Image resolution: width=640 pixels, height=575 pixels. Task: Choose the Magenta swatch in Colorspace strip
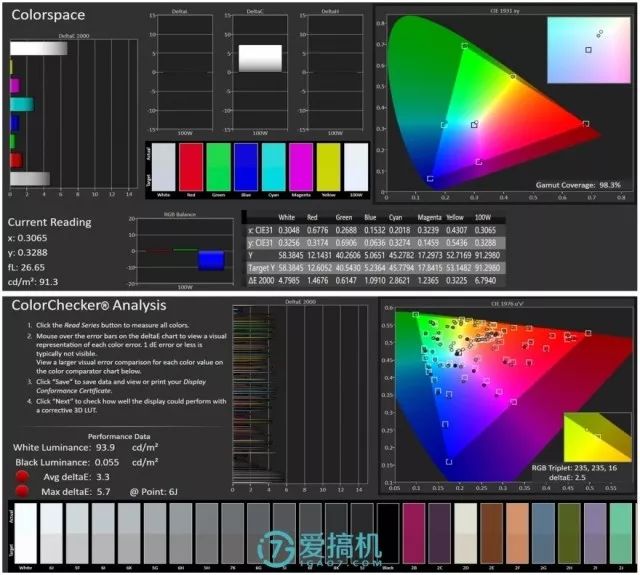pyautogui.click(x=301, y=166)
